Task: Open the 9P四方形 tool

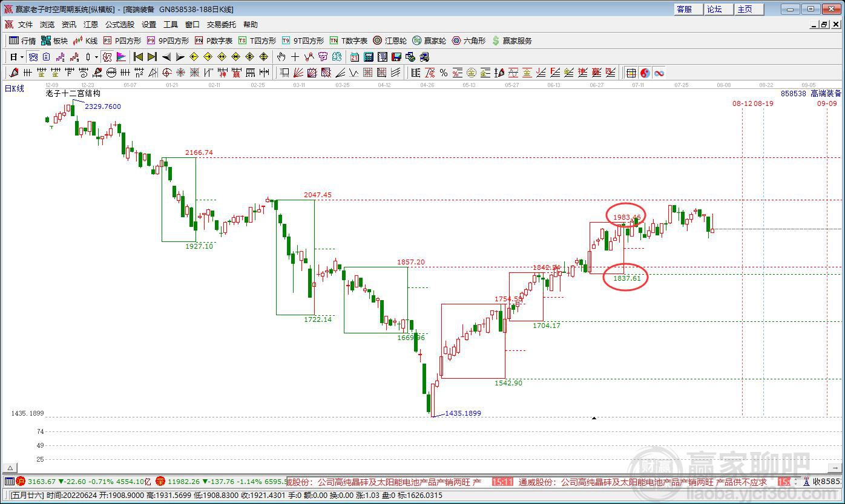Action: [168, 41]
